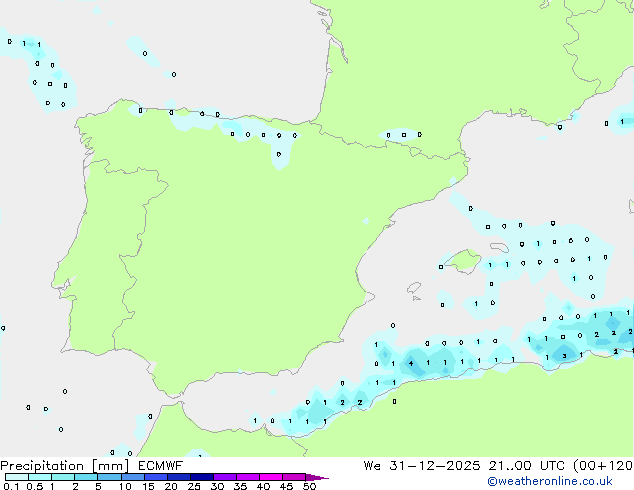The image size is (634, 490).
Task: Click the '20' legend scale label
Action: click(171, 486)
